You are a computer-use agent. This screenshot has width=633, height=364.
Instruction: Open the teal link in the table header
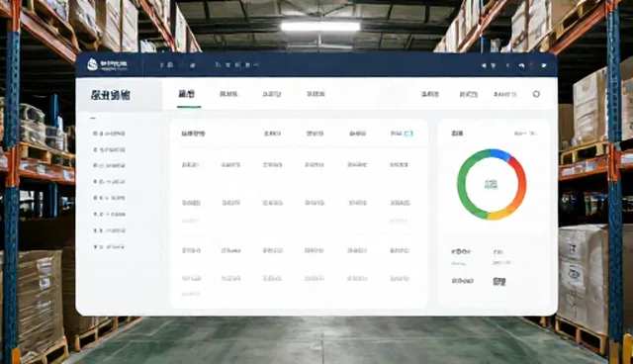click(x=402, y=134)
